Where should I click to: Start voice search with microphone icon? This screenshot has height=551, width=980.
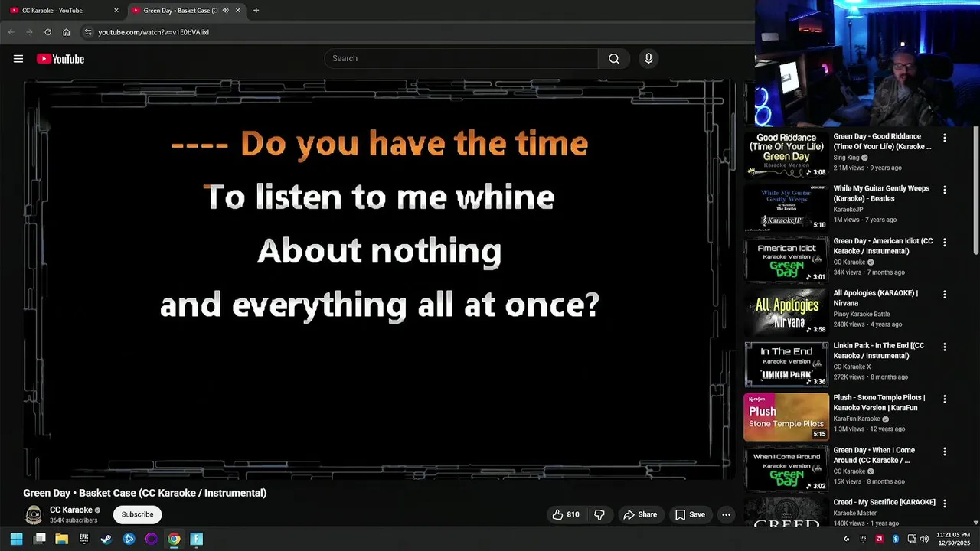click(648, 59)
